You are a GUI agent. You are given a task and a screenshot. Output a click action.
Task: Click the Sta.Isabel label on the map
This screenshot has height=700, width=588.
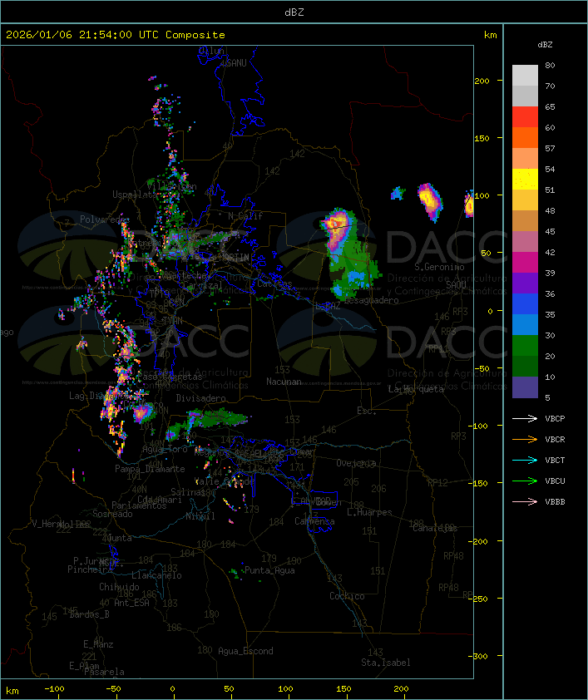click(x=385, y=663)
